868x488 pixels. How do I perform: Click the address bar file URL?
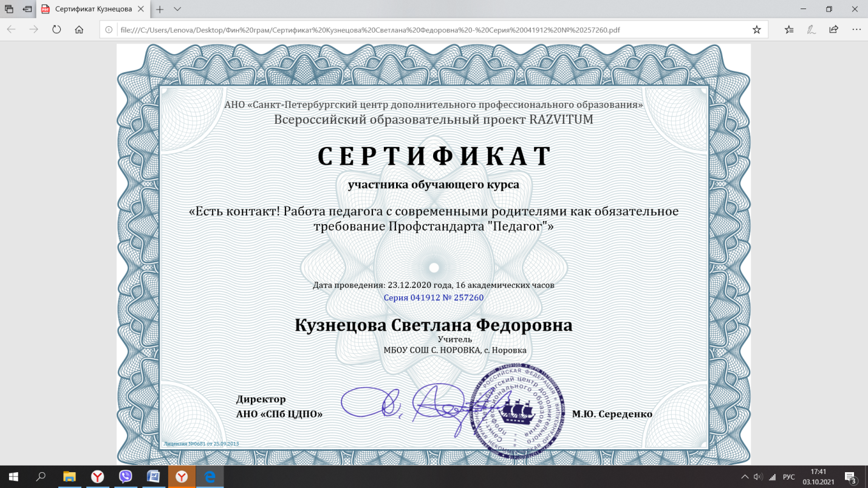coord(369,29)
